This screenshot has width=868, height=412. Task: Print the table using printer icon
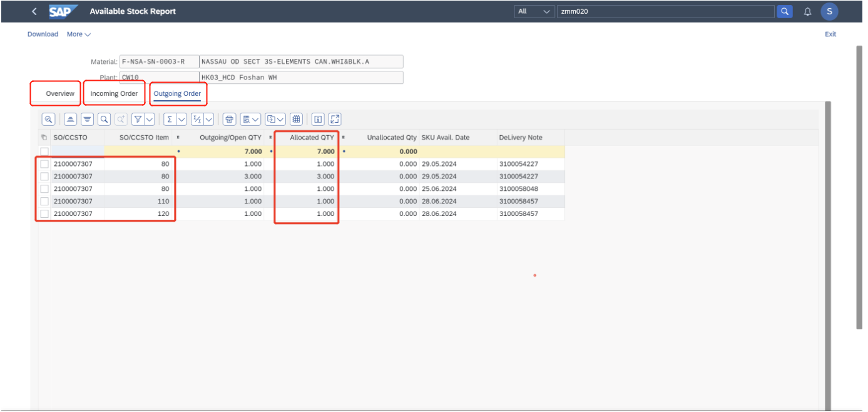point(230,119)
